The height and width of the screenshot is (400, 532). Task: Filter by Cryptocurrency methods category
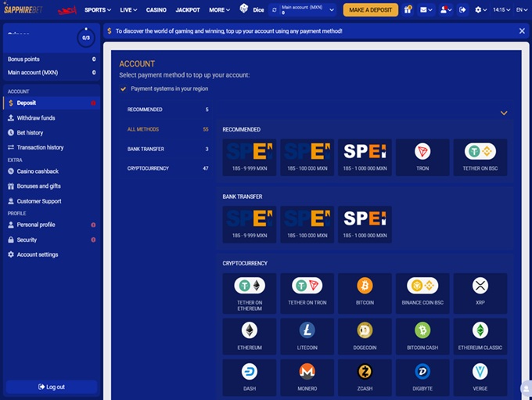click(148, 168)
